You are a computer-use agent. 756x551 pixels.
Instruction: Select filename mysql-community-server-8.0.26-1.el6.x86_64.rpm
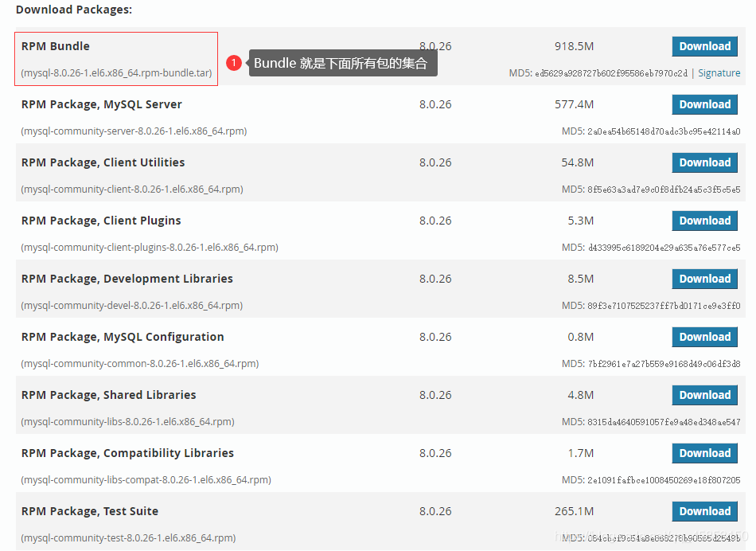134,131
